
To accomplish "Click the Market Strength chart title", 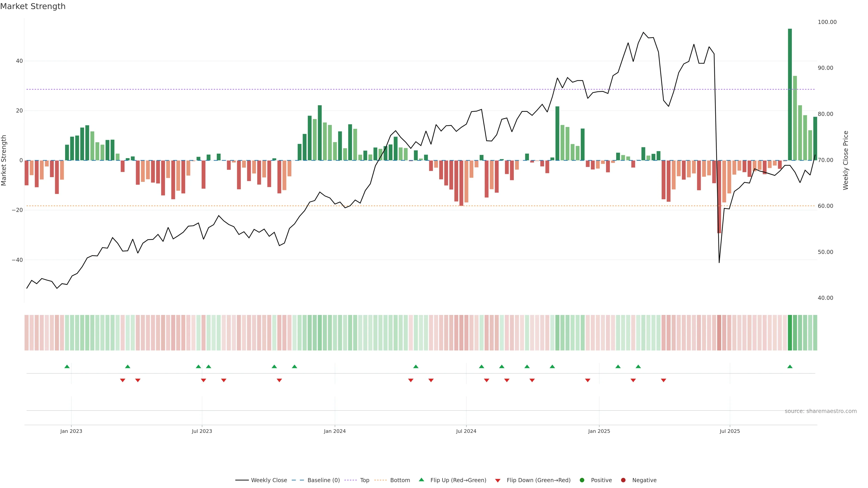I will coord(33,6).
